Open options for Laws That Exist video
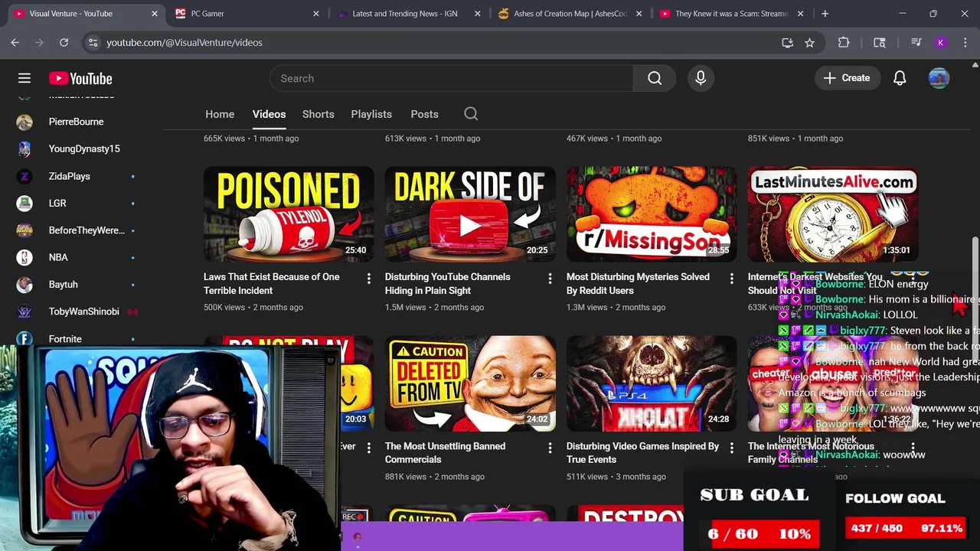The width and height of the screenshot is (980, 551). [x=368, y=279]
